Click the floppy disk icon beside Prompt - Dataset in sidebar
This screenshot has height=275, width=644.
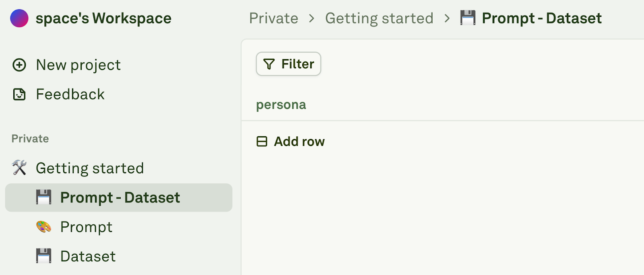43,197
